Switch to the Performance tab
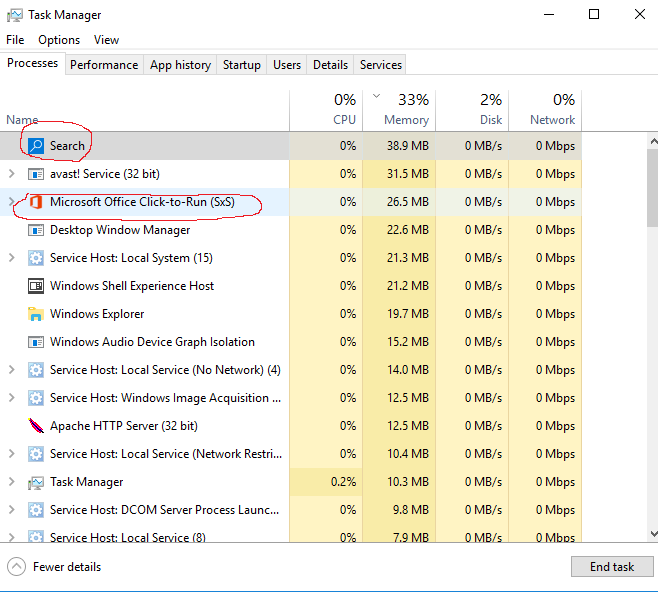 (x=104, y=65)
